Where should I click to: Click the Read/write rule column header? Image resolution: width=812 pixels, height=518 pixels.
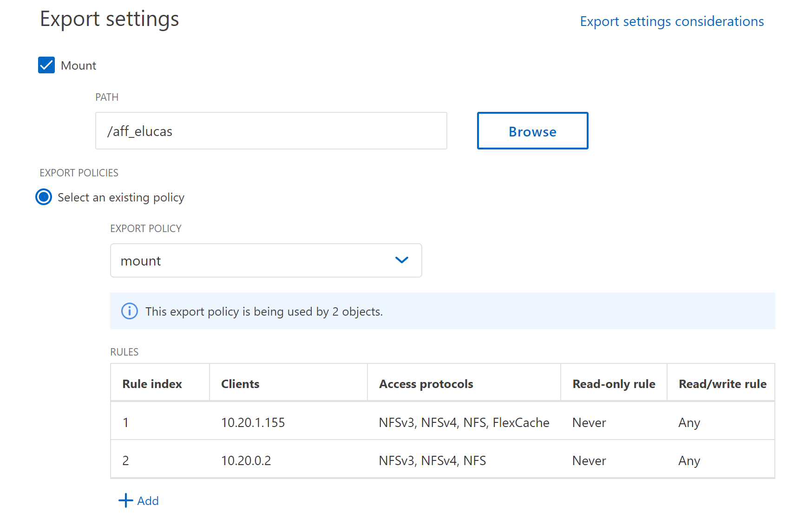[722, 384]
